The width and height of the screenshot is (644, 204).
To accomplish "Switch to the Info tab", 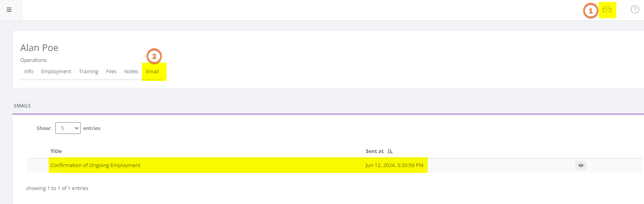I will click(29, 71).
